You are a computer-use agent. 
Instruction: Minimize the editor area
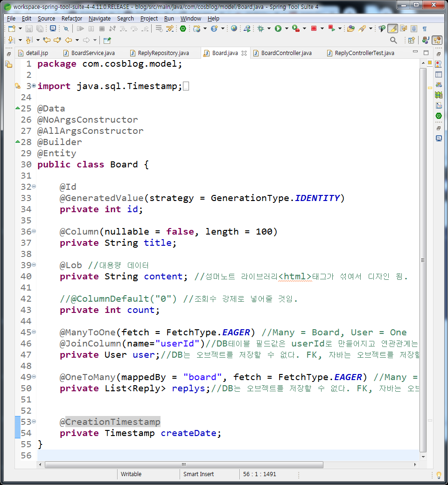(415, 52)
